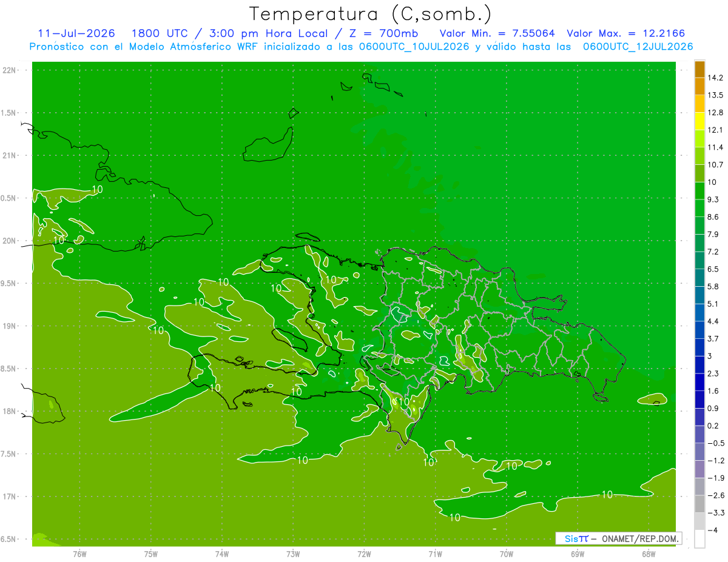Click the "6.5N" latitude tick label
The image size is (728, 562).
coord(9,539)
